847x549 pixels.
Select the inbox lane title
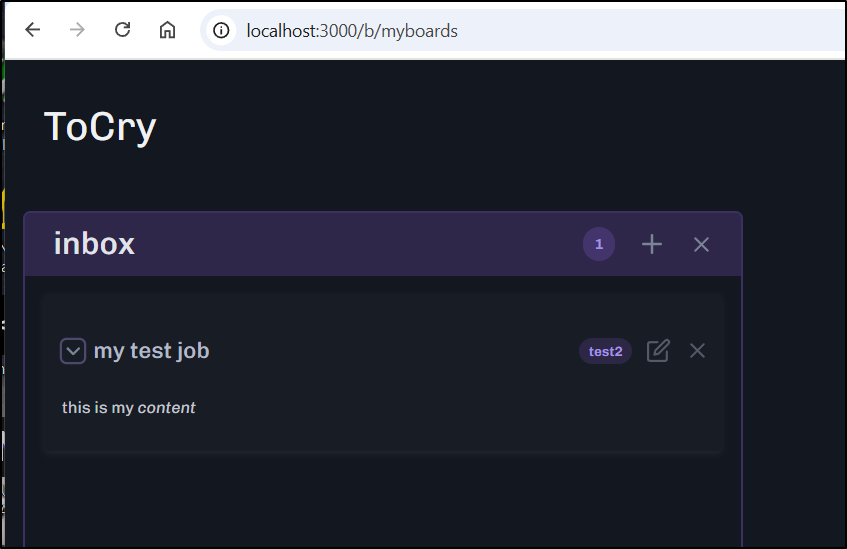tap(94, 244)
